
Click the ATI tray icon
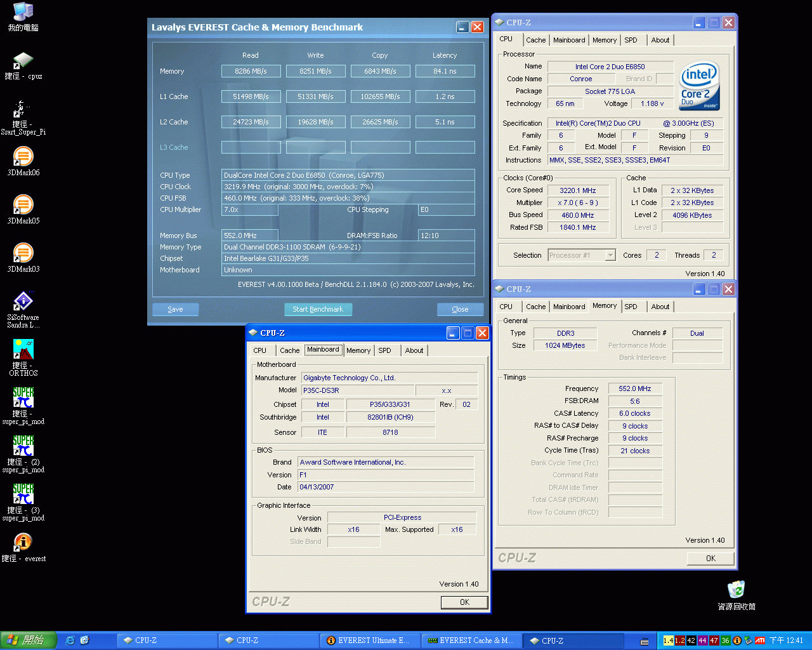[759, 640]
